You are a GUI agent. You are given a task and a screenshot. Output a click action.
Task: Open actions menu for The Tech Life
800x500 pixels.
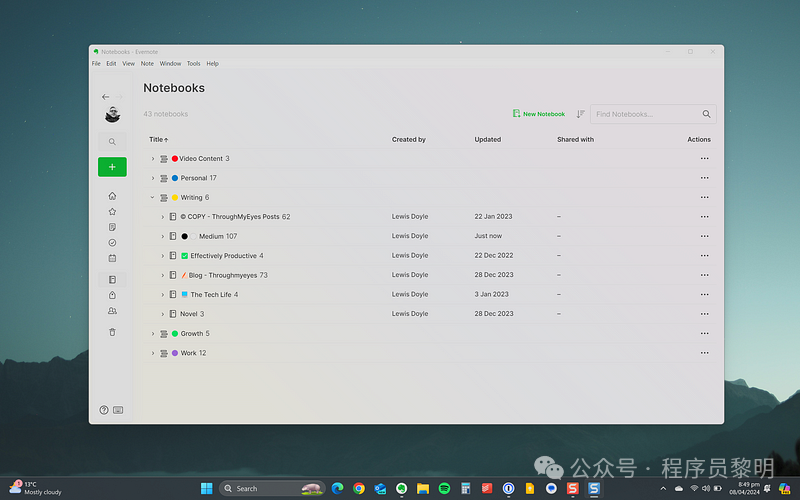[x=704, y=294]
